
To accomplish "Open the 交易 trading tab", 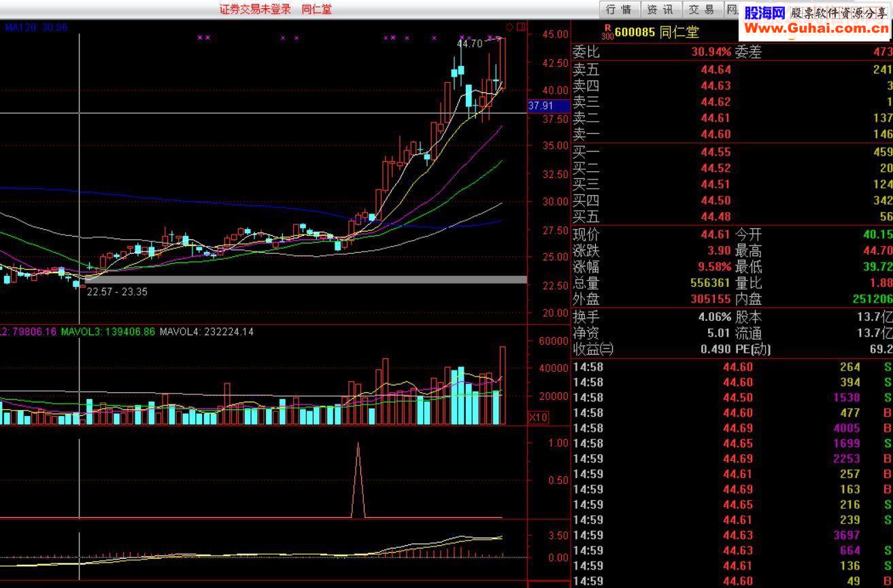I will 701,10.
